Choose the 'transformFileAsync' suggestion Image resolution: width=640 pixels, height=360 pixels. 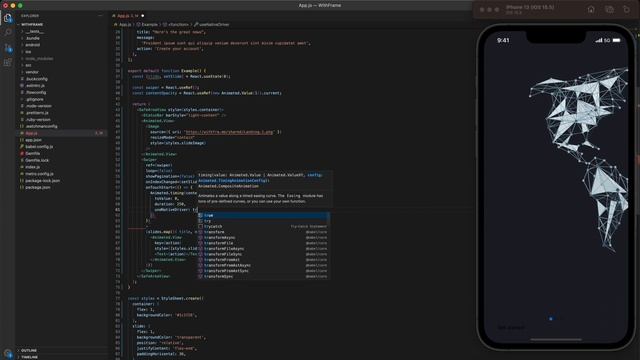[x=262, y=249]
